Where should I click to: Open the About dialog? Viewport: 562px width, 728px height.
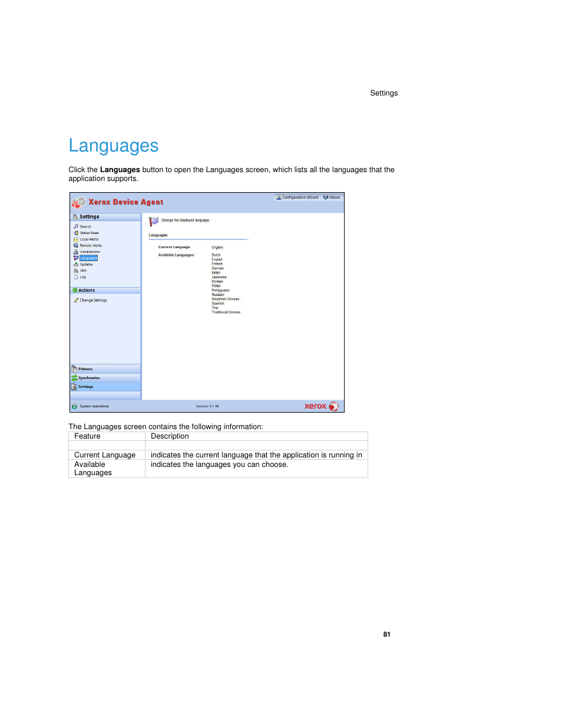(333, 197)
